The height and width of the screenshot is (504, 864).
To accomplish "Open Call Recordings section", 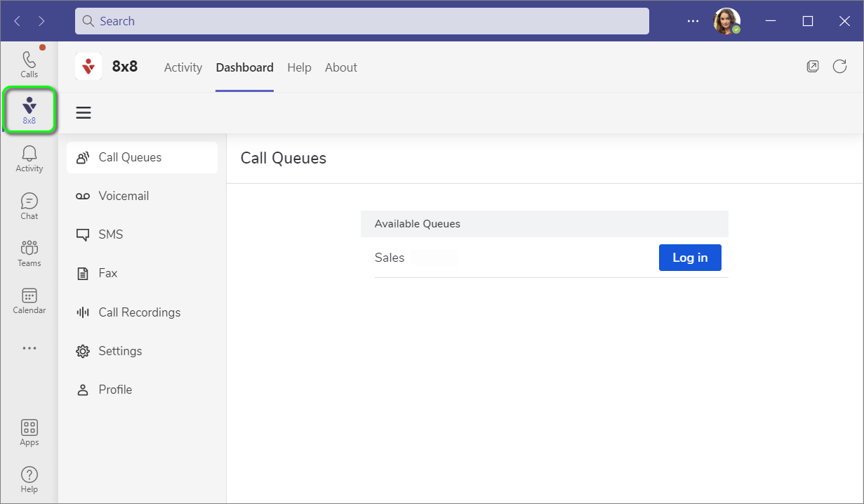I will 139,312.
